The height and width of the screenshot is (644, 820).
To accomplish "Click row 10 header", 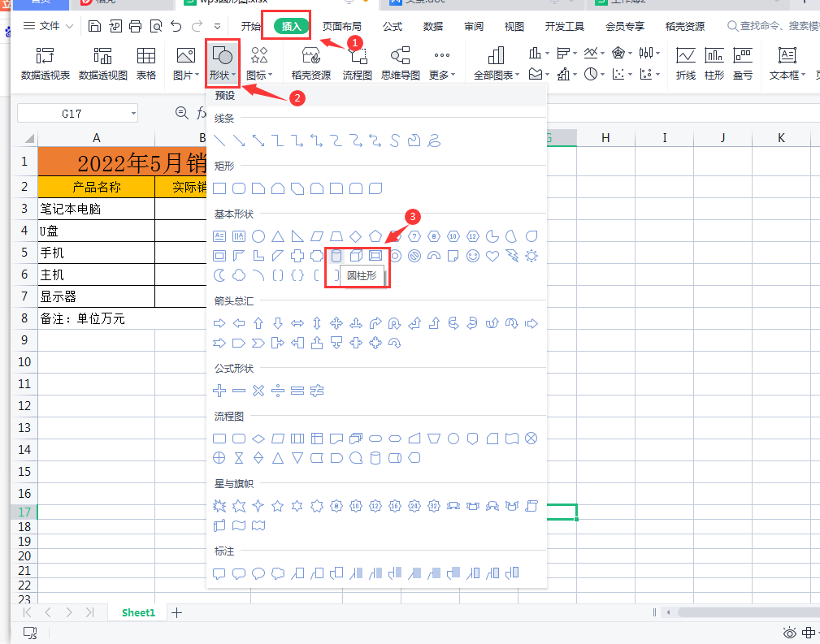I will (x=24, y=361).
